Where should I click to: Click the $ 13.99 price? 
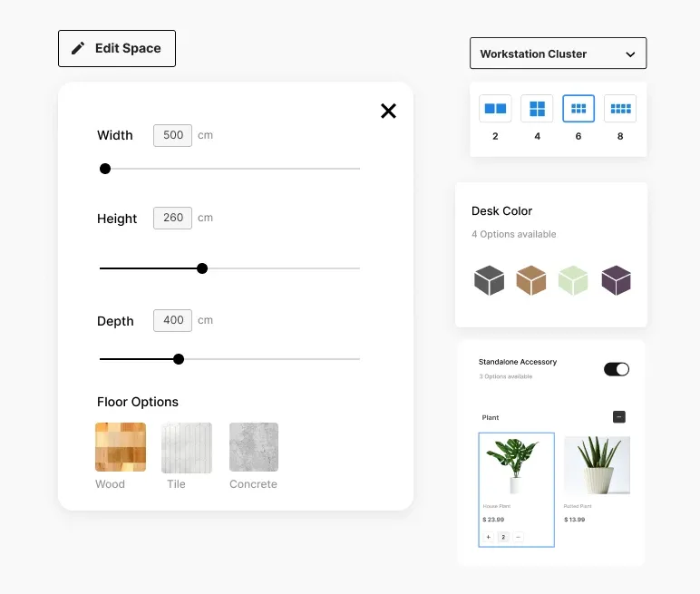coord(575,520)
